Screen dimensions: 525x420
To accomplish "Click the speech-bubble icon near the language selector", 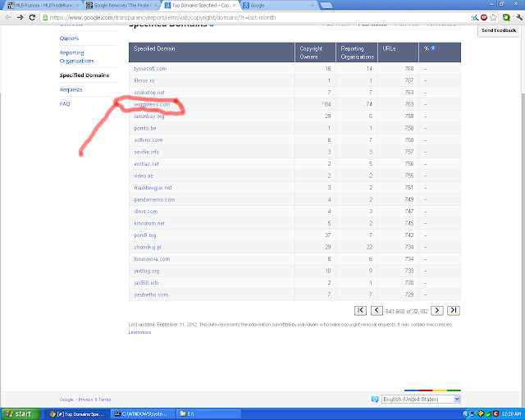I will point(375,399).
